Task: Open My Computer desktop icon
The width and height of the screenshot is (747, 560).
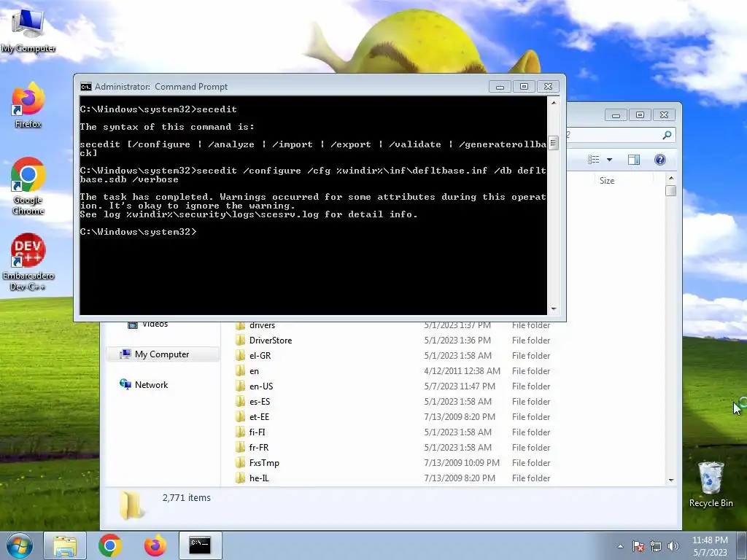Action: (28, 31)
